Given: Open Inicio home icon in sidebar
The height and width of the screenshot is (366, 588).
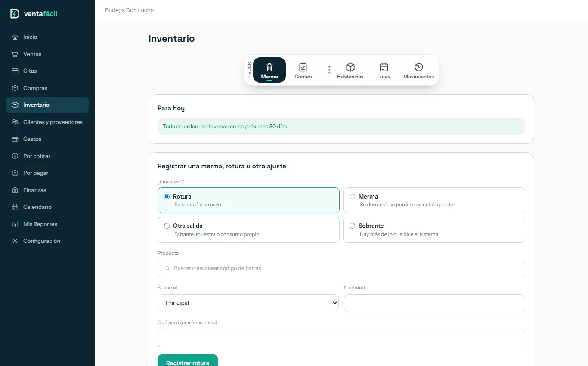Looking at the screenshot, I should click(15, 37).
